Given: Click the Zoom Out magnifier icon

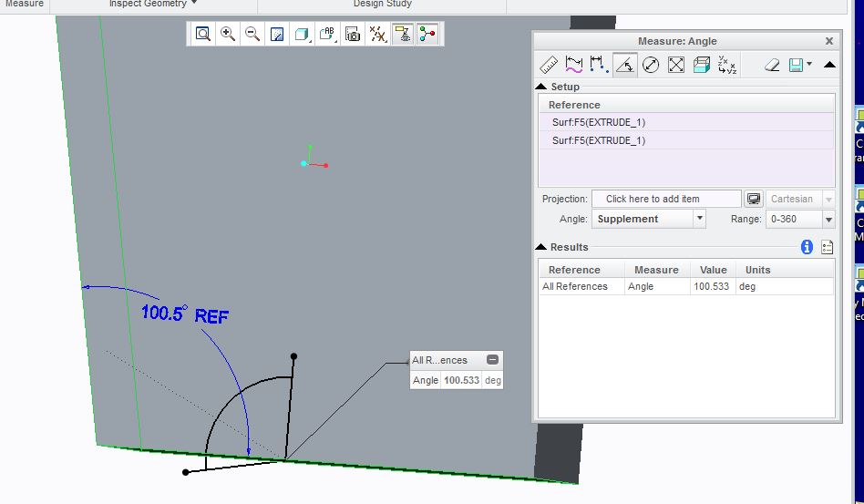Looking at the screenshot, I should click(252, 34).
